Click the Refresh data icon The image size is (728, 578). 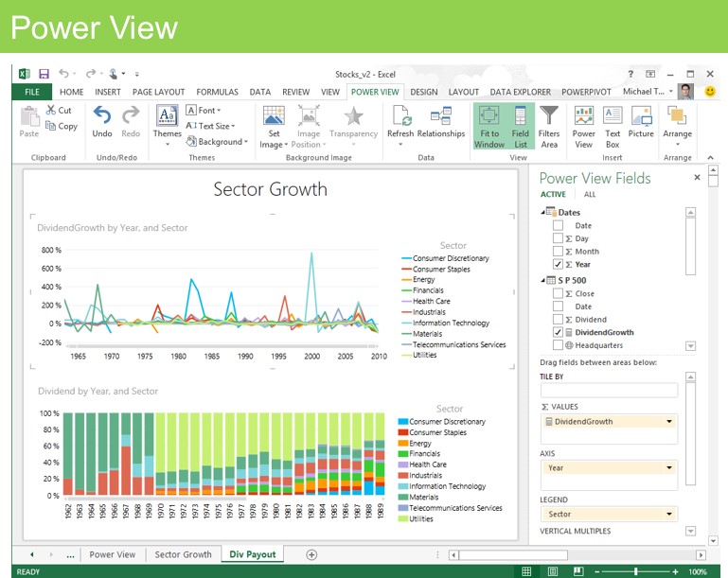pos(400,115)
